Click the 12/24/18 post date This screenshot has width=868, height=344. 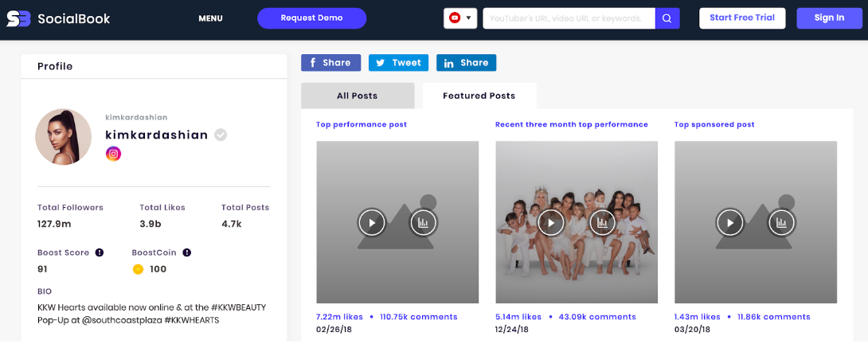click(513, 330)
